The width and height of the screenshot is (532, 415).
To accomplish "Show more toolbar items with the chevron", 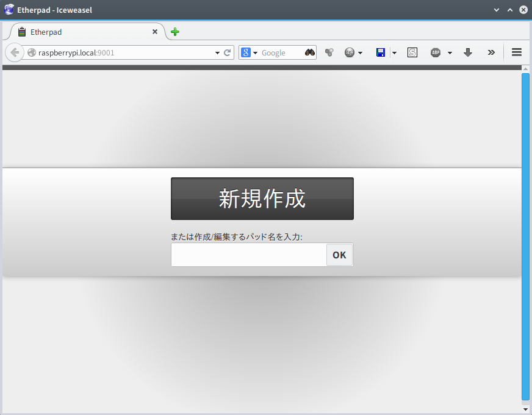I will (491, 52).
